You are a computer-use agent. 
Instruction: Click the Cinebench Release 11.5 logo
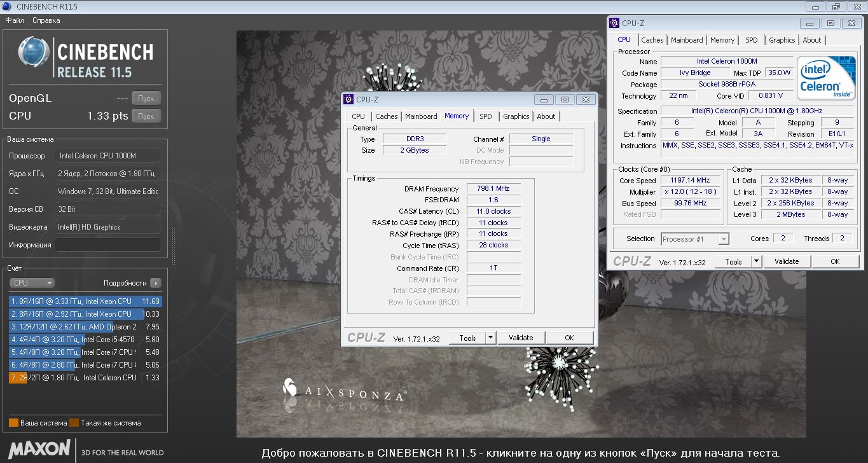click(x=87, y=58)
